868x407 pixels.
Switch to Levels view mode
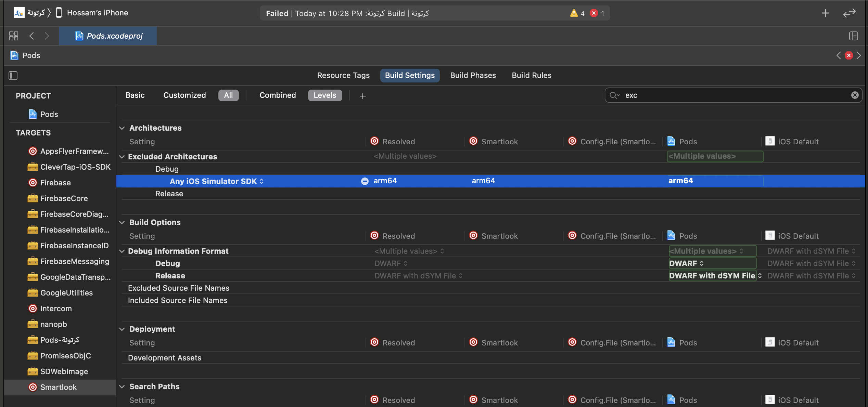click(x=325, y=95)
